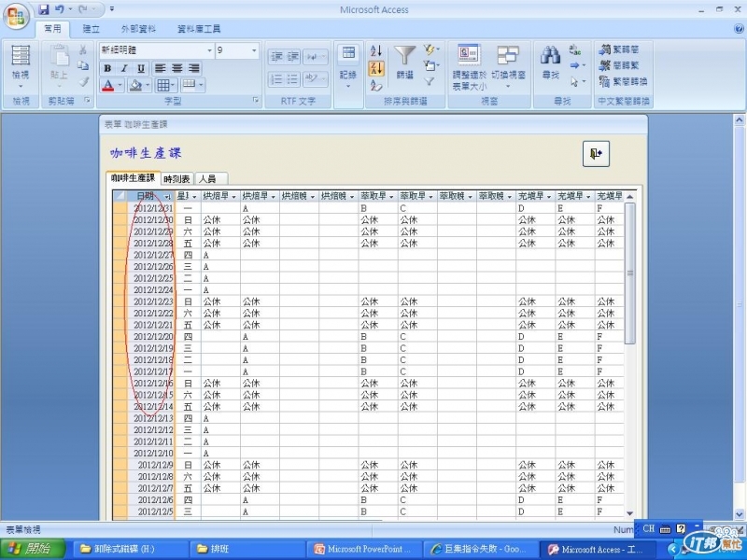Center-align text in the font group
This screenshot has height=560, width=747.
177,68
